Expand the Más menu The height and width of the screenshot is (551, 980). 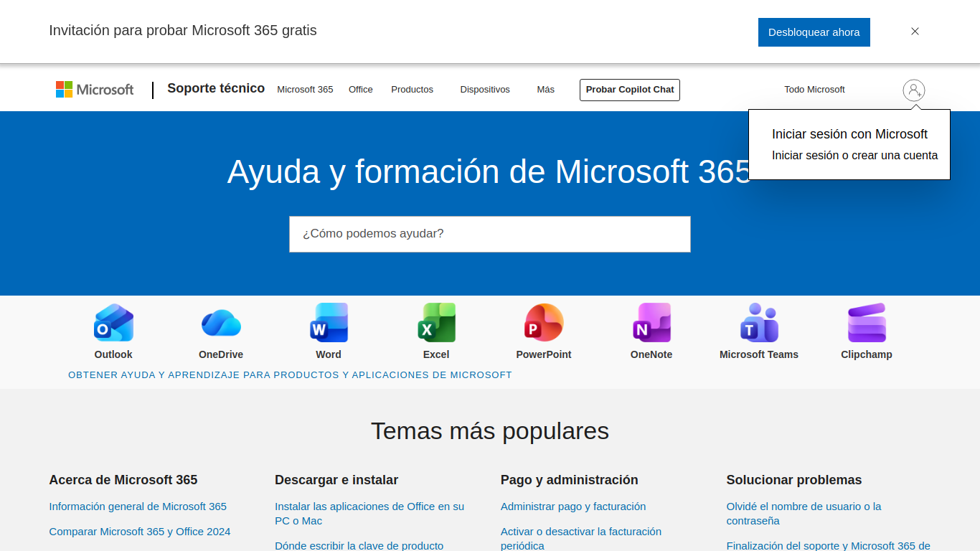pyautogui.click(x=546, y=90)
